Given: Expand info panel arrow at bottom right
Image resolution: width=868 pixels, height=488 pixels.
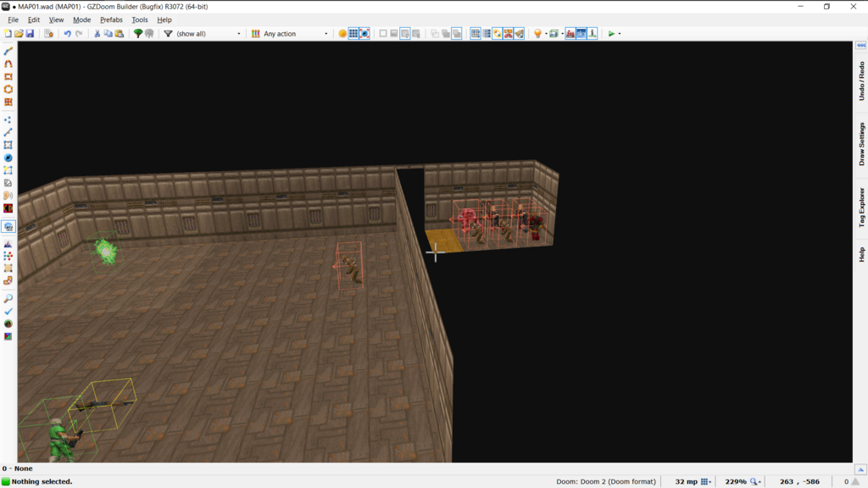Looking at the screenshot, I should 860,469.
